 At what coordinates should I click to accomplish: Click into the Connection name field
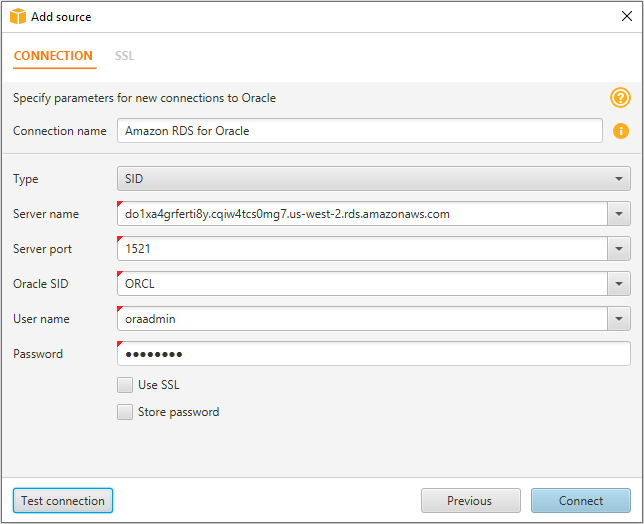tap(360, 131)
